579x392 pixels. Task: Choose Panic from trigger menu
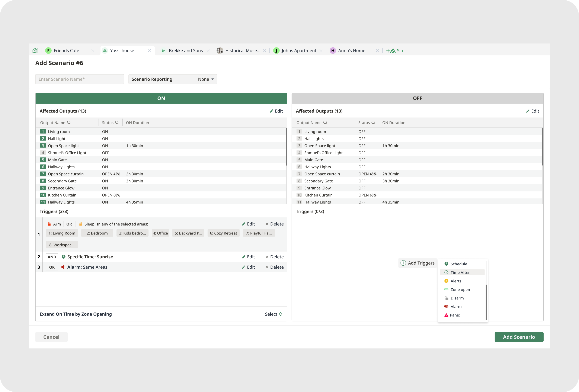point(462,315)
